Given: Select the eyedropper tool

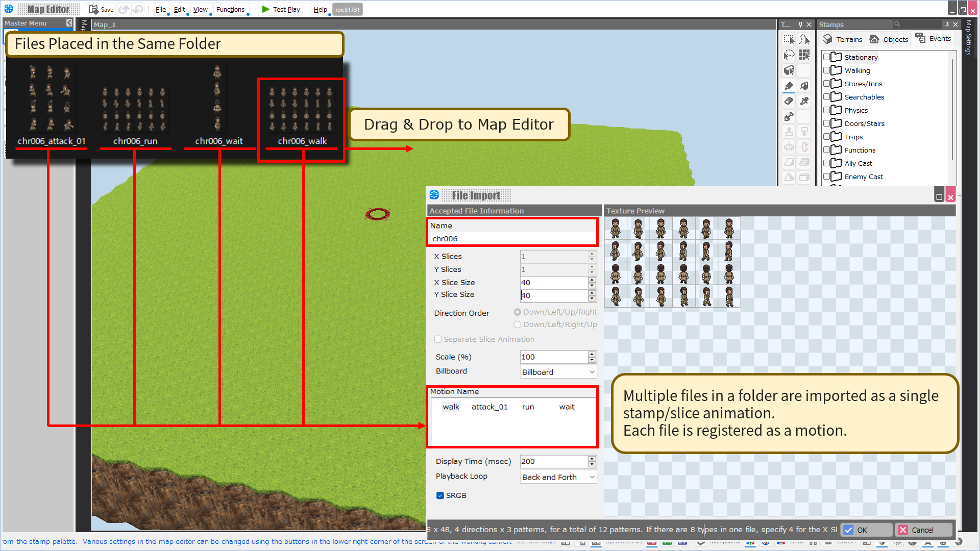Looking at the screenshot, I should coord(804,101).
